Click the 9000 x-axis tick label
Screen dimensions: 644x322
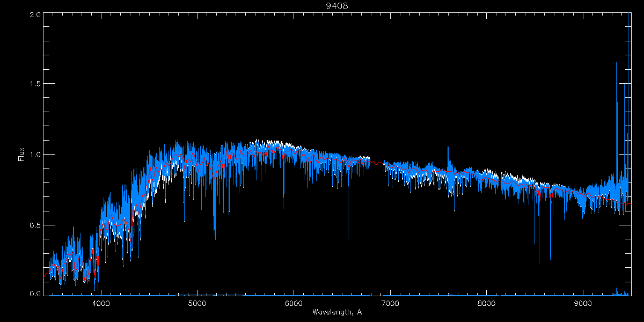[583, 303]
